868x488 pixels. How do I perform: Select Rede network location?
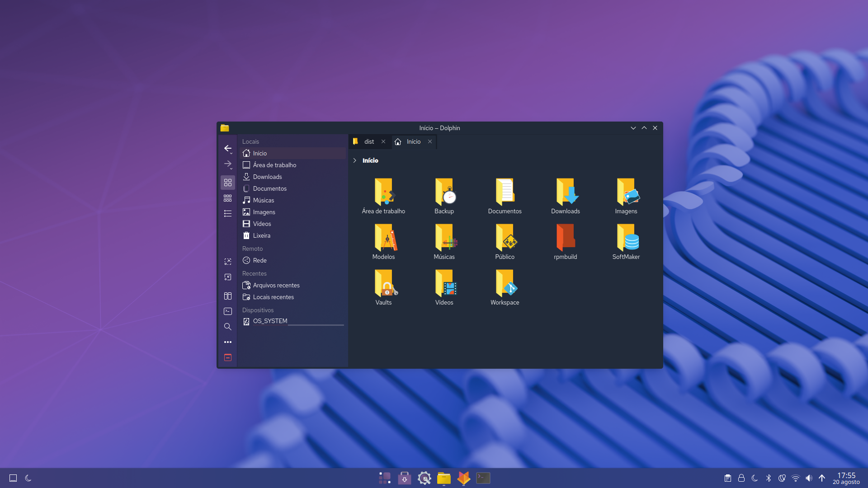292,260
